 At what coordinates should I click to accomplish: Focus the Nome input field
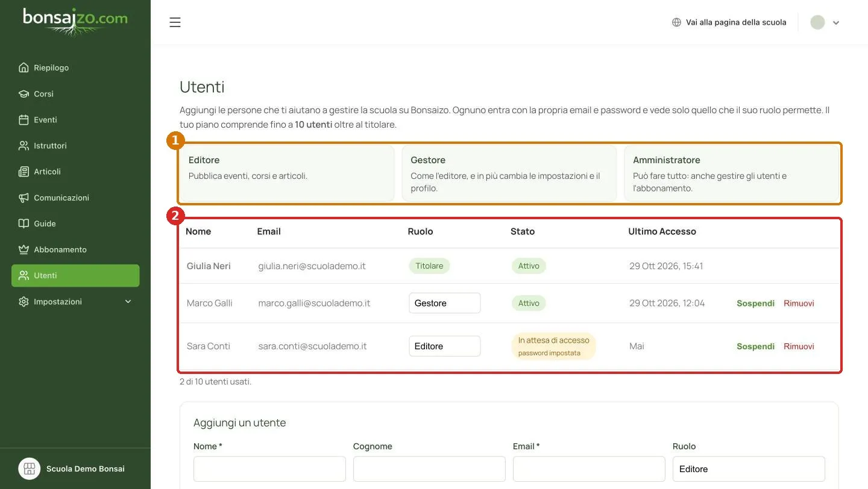(x=269, y=469)
